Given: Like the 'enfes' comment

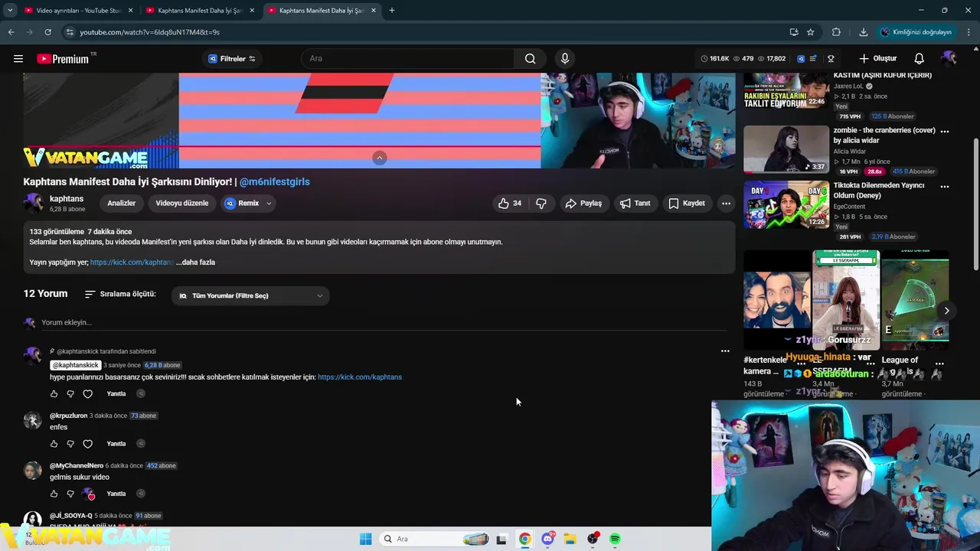Looking at the screenshot, I should [x=54, y=444].
